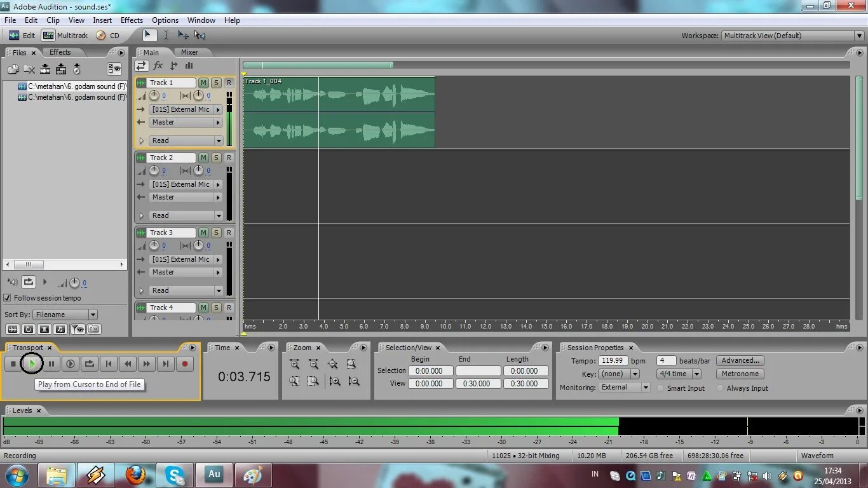Click Stop in Transport panel
Image resolution: width=868 pixels, height=488 pixels.
tap(13, 363)
